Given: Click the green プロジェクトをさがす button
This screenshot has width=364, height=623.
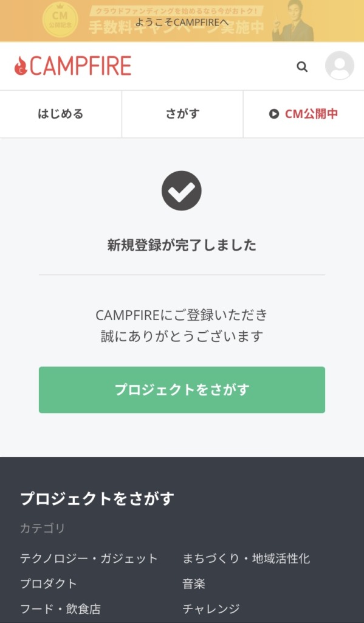Looking at the screenshot, I should (182, 390).
